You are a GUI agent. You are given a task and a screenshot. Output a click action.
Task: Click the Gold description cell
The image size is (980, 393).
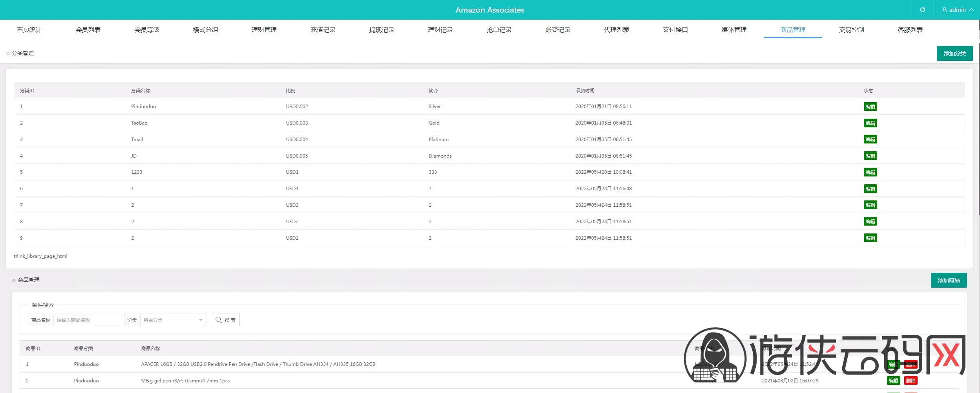pyautogui.click(x=434, y=123)
